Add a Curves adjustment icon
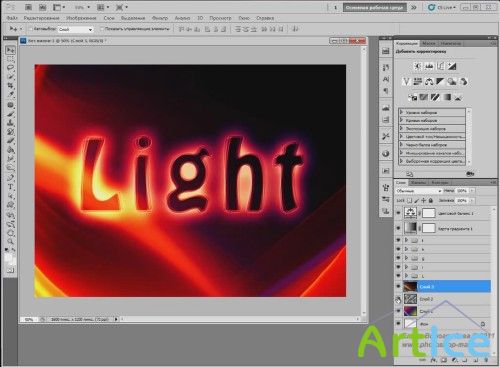Image resolution: width=500 pixels, height=367 pixels. pos(441,66)
